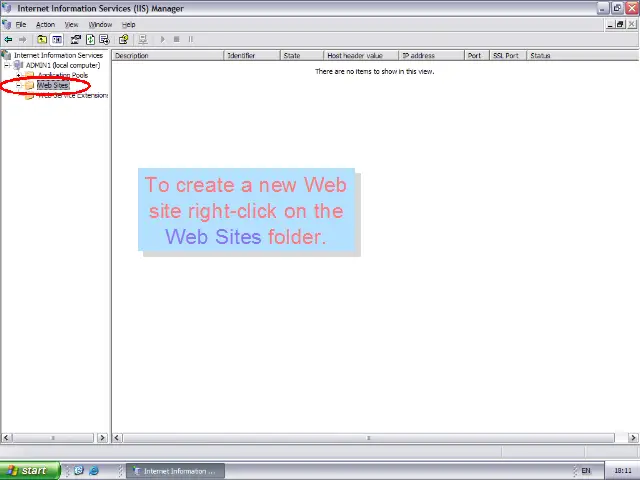Screen dimensions: 640x480
Task: Click the Refresh toolbar icon
Action: point(91,40)
